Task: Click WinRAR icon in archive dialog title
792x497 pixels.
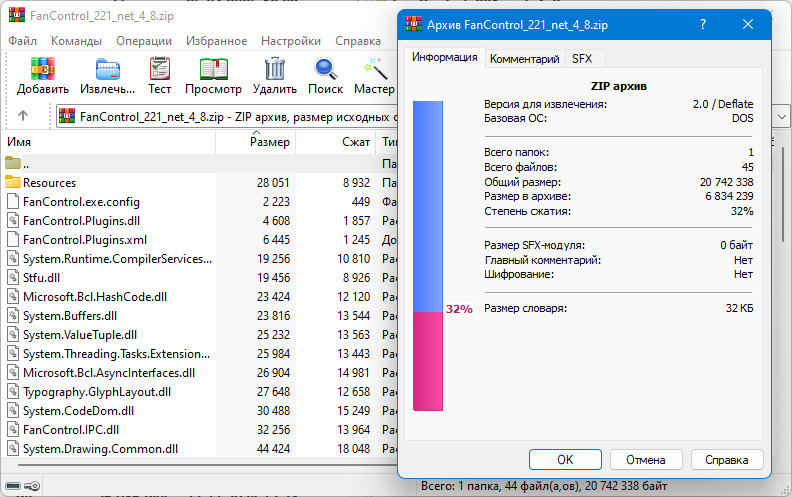Action: coord(414,24)
